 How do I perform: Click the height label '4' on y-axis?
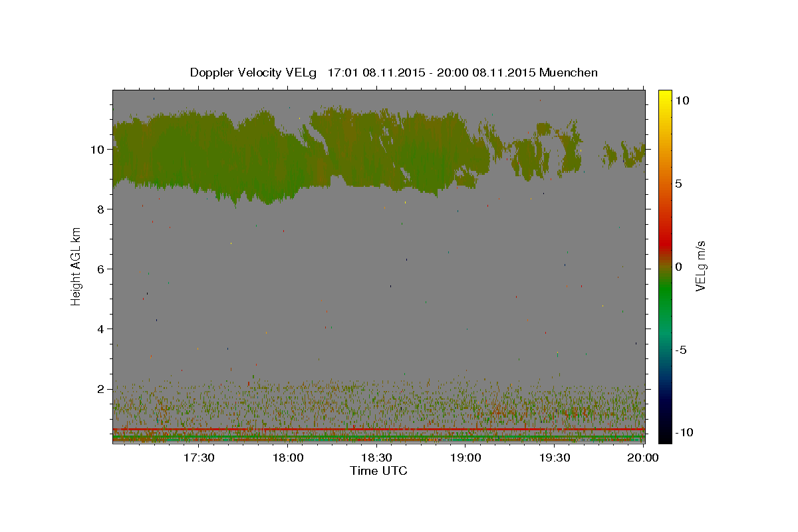[102, 329]
